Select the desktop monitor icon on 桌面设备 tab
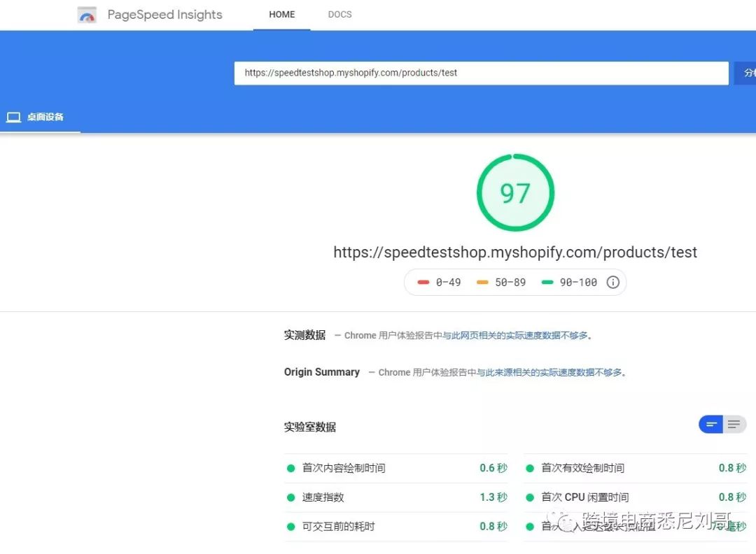Viewport: 756px width, 554px height. click(13, 117)
